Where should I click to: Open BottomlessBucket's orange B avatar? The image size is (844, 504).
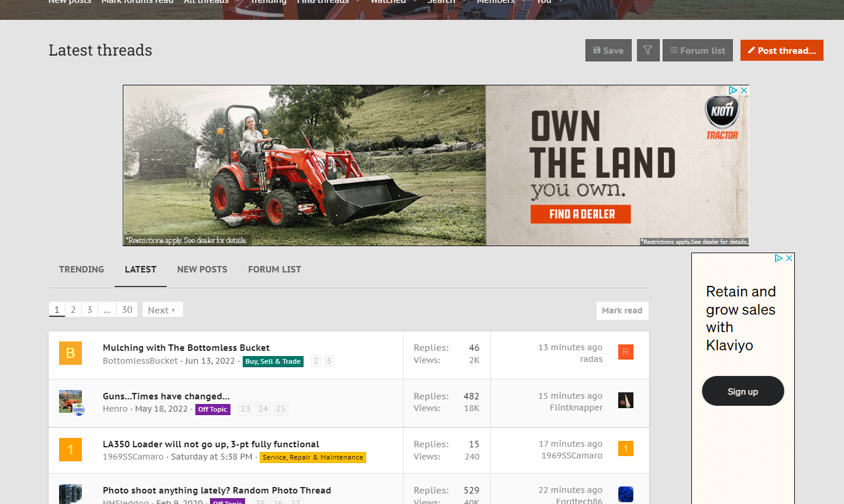(70, 353)
